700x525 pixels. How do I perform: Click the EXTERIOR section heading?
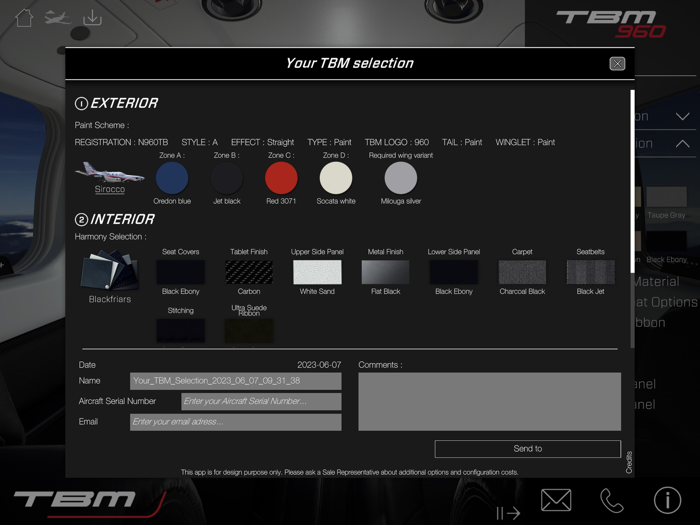click(116, 103)
